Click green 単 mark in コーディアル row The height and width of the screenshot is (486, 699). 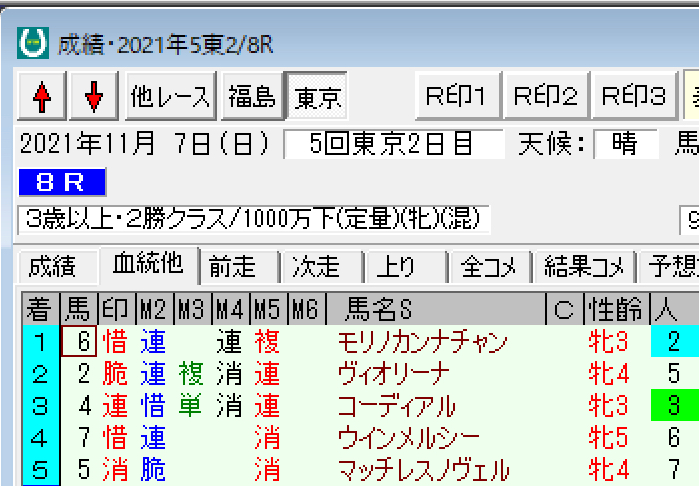point(191,406)
